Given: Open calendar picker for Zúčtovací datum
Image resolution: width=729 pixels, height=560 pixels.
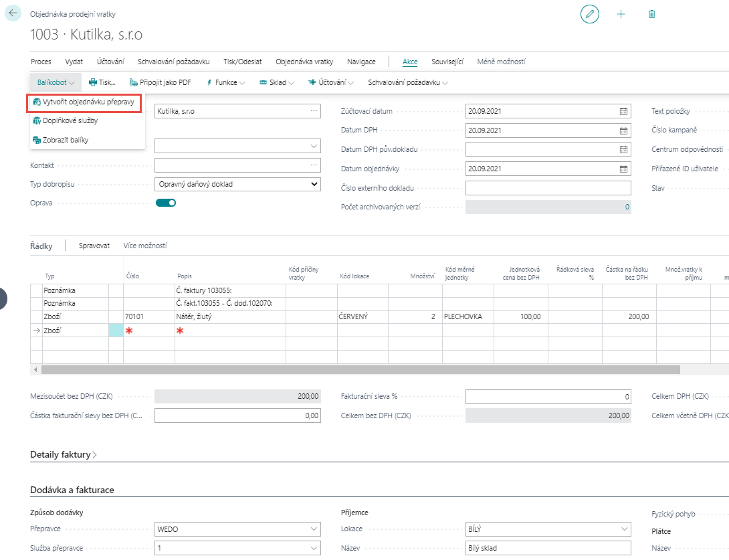Looking at the screenshot, I should [623, 111].
